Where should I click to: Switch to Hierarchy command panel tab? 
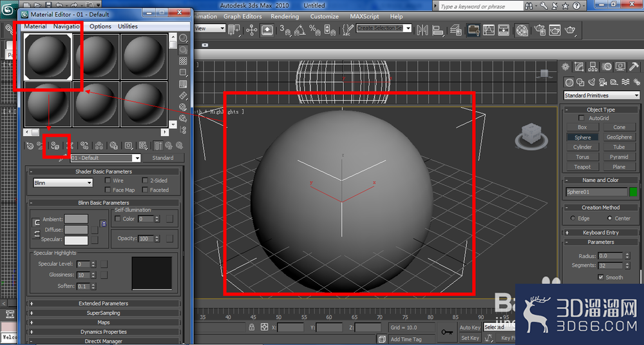(592, 66)
